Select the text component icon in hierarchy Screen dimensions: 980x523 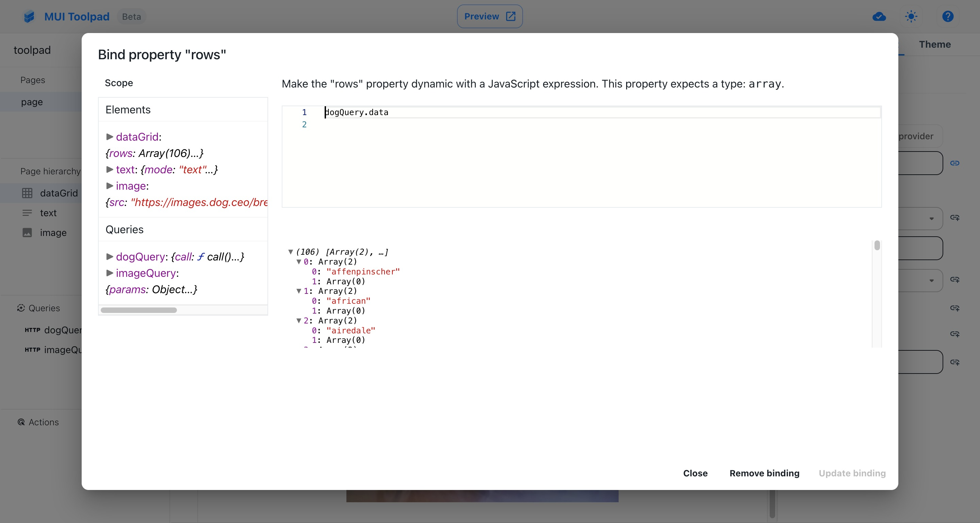coord(27,213)
